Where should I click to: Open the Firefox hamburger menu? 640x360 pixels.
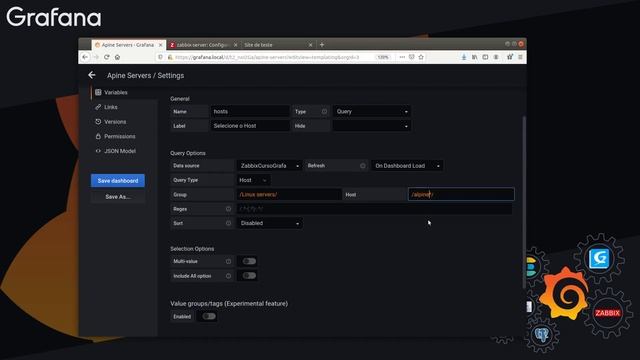coord(520,57)
